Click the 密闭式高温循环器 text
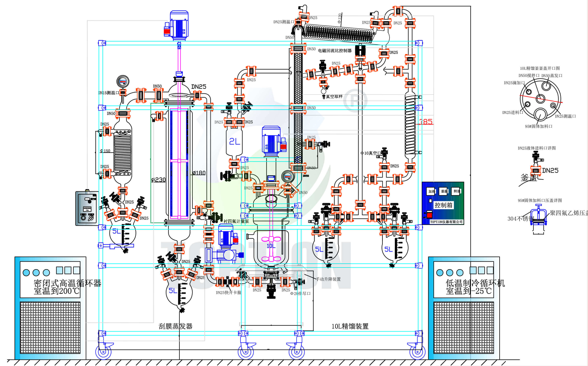The image size is (588, 366). pyautogui.click(x=67, y=283)
